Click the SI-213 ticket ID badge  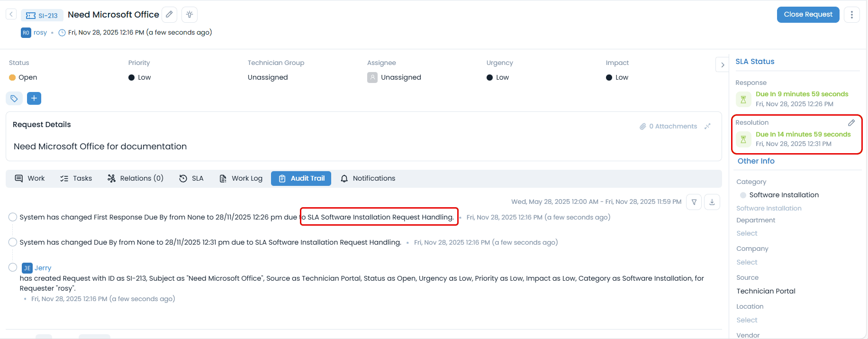click(42, 15)
